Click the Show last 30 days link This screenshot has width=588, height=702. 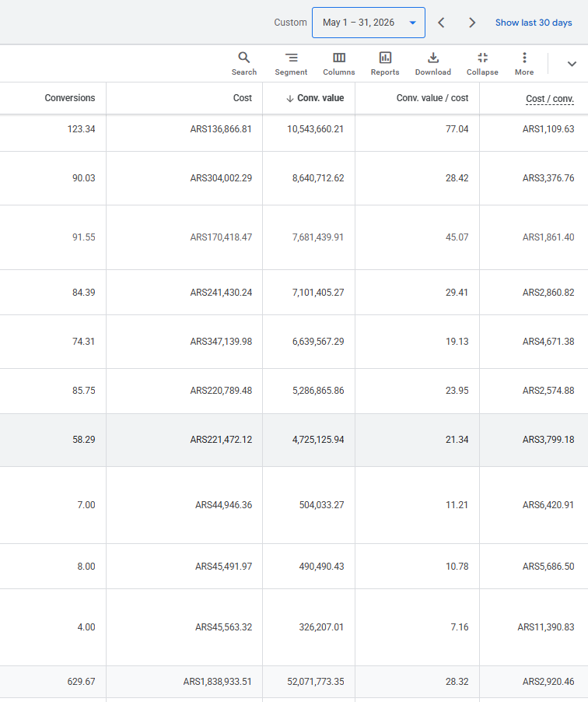(x=534, y=23)
